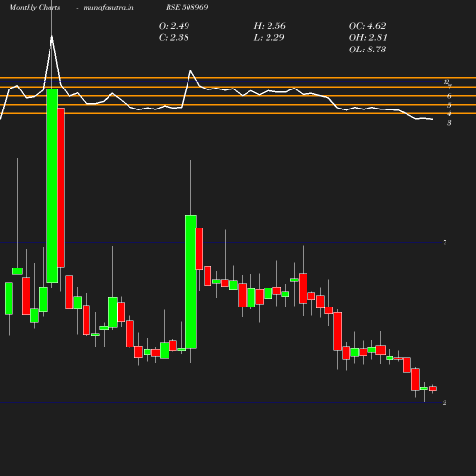Click the 'OC: 4.62' value
Image resolution: width=476 pixels, height=476 pixels.
point(367,26)
